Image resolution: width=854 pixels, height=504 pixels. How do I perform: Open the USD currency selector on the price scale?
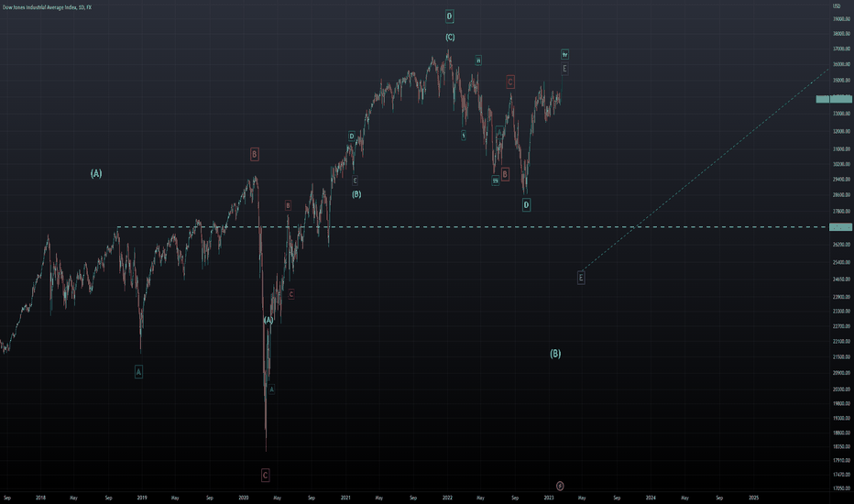(x=836, y=5)
